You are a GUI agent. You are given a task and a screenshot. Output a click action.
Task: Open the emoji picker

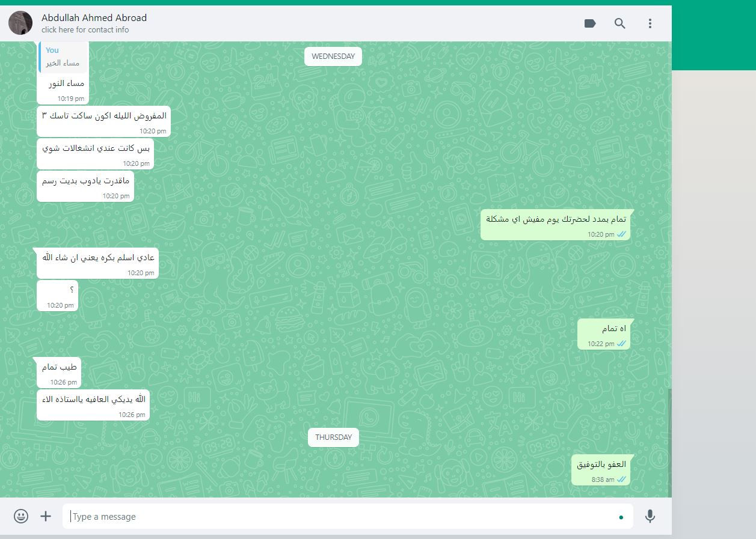tap(21, 516)
